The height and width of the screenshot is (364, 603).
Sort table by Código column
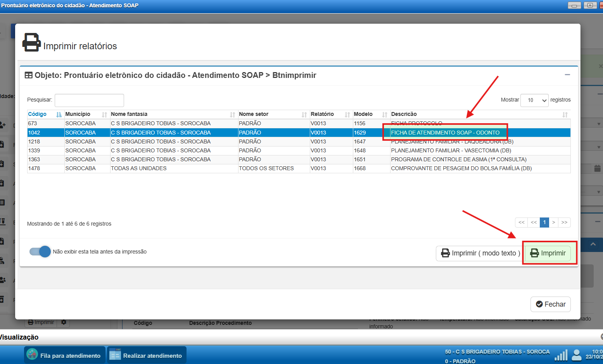click(37, 114)
